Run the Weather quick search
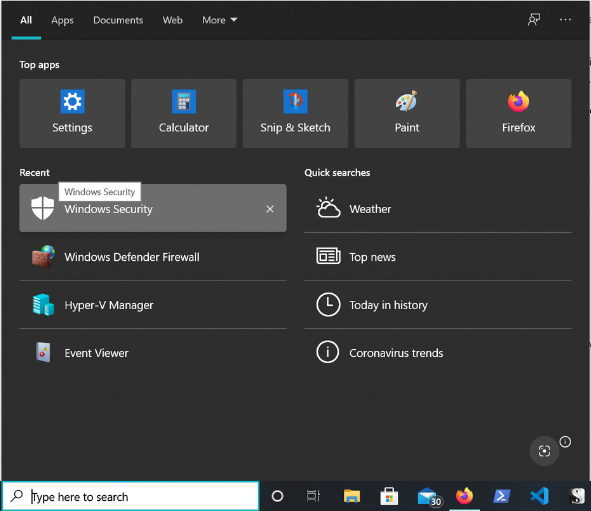591x511 pixels. 438,209
